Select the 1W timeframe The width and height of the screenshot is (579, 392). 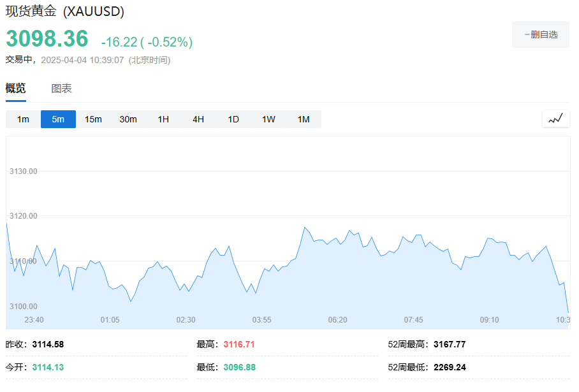click(x=268, y=119)
